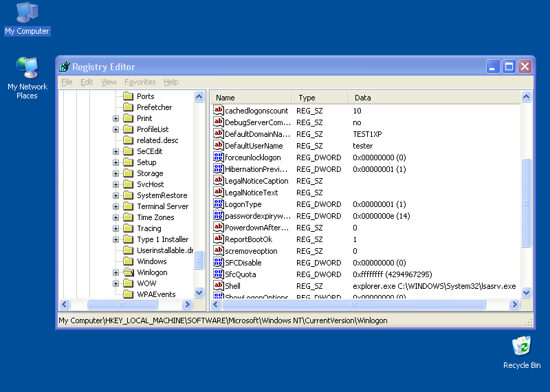Click the ReportBootOk string icon
This screenshot has height=392, width=550.
tap(218, 239)
